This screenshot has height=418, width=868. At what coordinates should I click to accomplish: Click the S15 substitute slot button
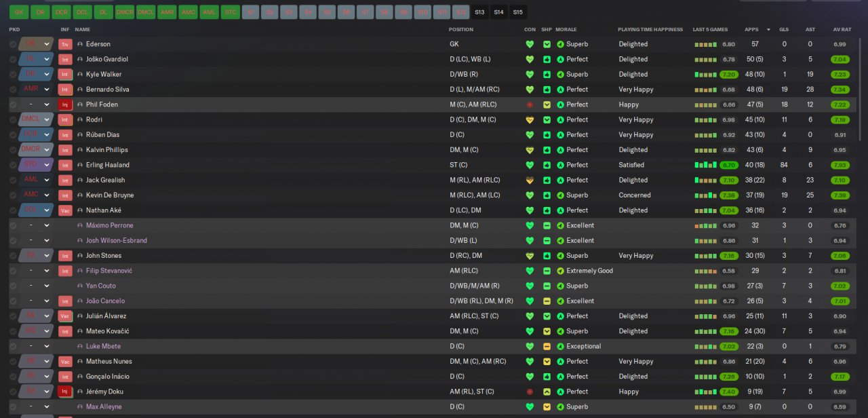pyautogui.click(x=517, y=12)
